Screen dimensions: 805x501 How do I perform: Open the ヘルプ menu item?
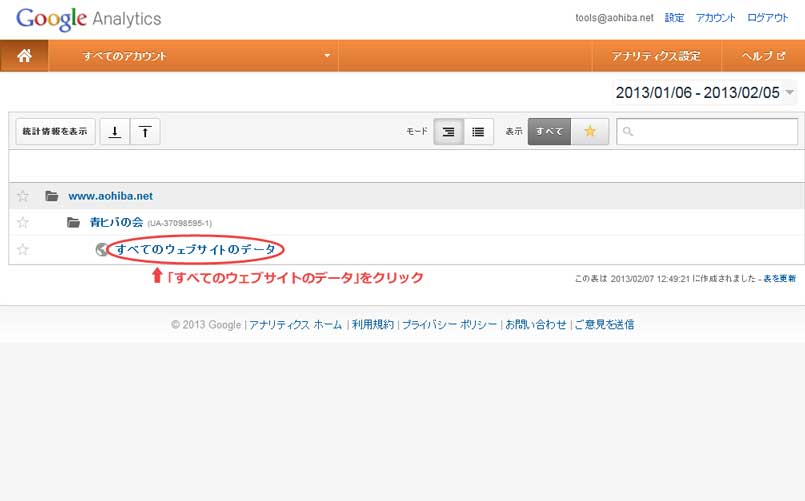763,56
